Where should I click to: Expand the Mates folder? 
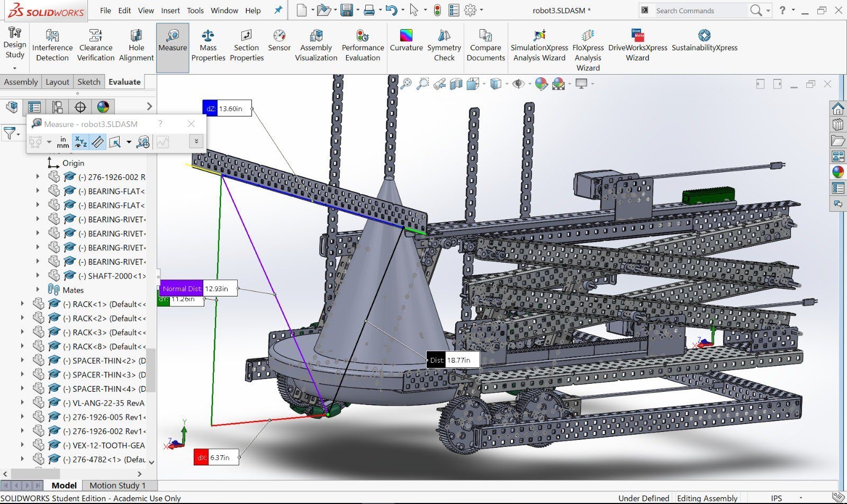(x=38, y=290)
